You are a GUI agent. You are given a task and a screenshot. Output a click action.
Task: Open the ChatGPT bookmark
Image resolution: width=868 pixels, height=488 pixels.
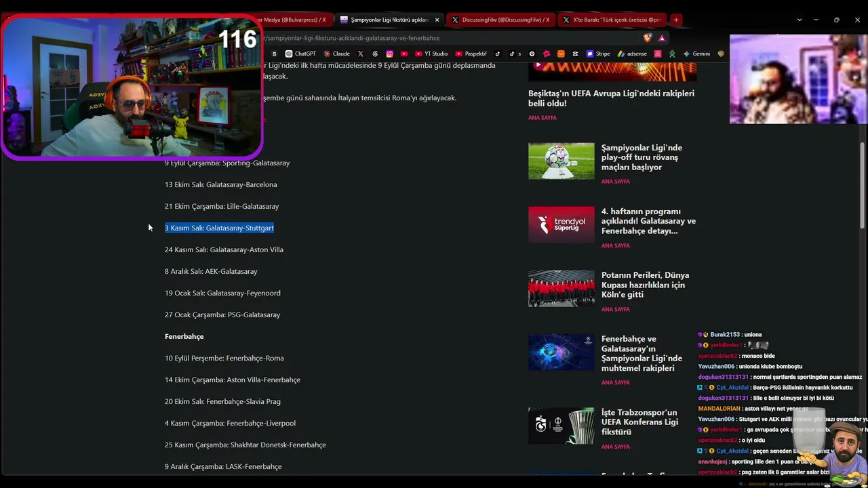(x=300, y=54)
